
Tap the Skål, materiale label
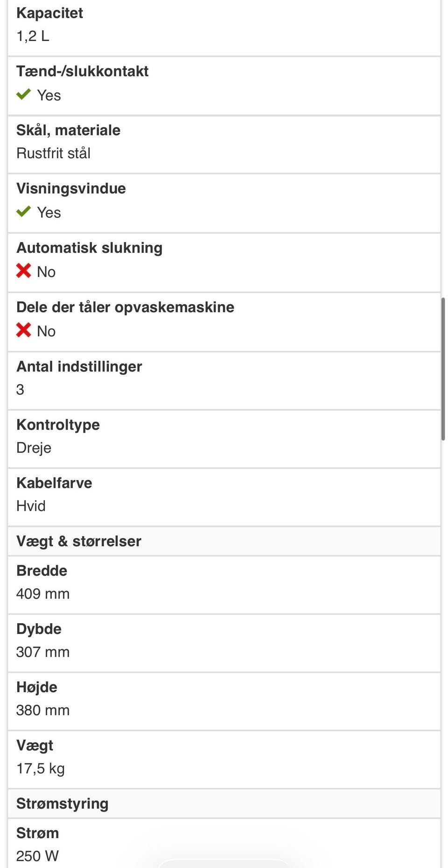pos(69,130)
